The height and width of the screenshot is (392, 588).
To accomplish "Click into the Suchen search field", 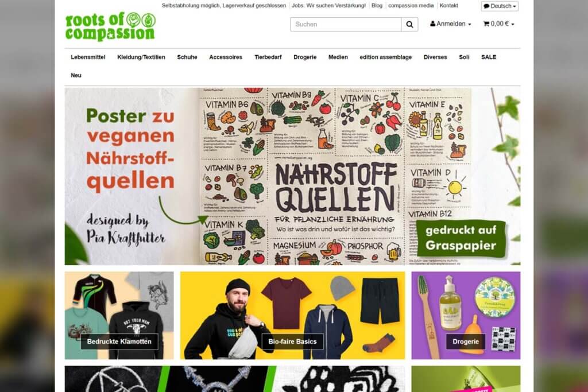I will click(346, 24).
